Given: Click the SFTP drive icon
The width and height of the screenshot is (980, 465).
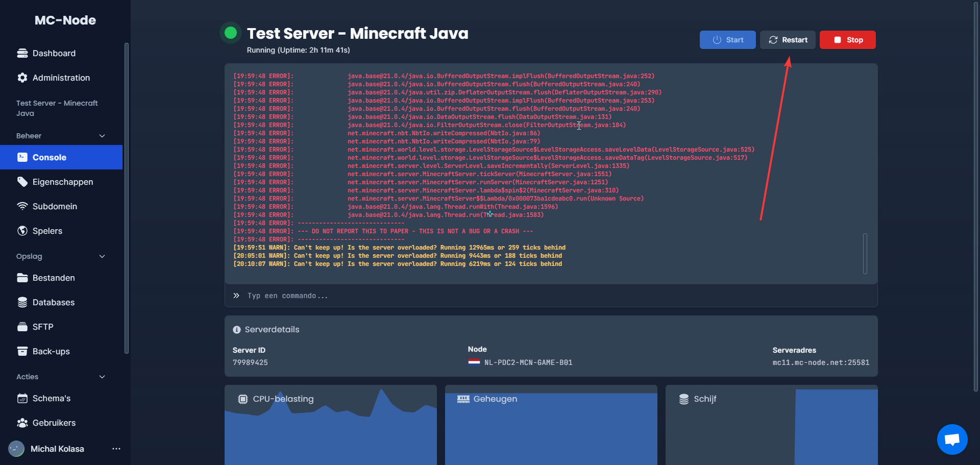Looking at the screenshot, I should [x=22, y=327].
